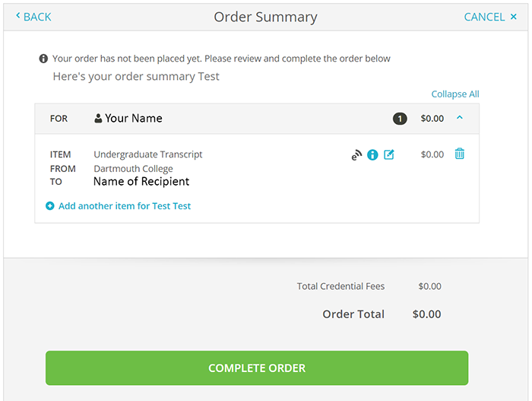Click the item count badge showing 1
The width and height of the screenshot is (532, 401).
pyautogui.click(x=400, y=119)
